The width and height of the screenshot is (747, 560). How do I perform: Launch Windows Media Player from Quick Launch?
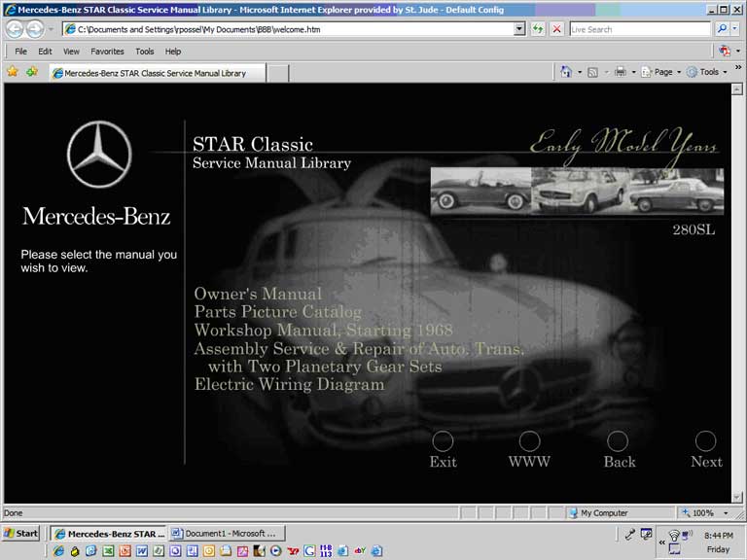point(276,551)
